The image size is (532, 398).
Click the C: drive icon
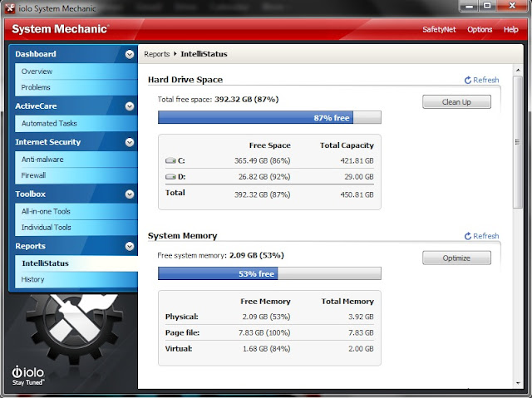[x=170, y=160]
